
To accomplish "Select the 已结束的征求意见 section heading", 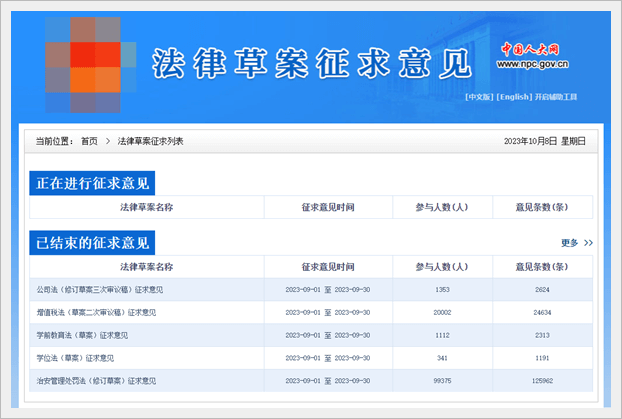I will click(92, 242).
